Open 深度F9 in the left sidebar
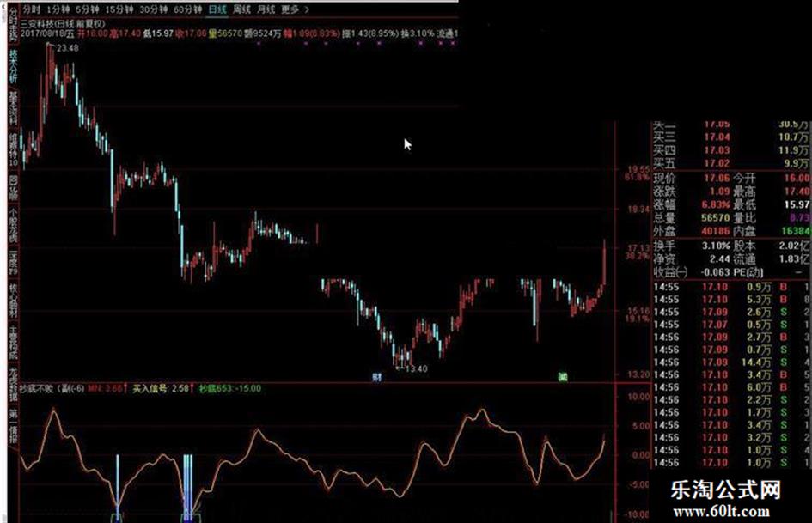 [x=13, y=264]
